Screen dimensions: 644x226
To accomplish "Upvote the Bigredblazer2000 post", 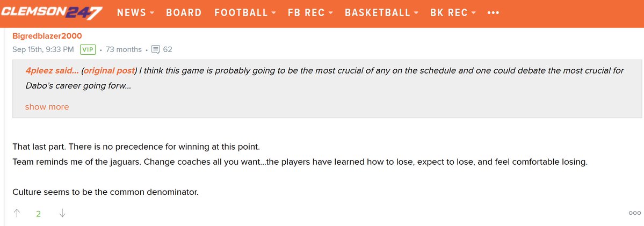I will point(17,213).
